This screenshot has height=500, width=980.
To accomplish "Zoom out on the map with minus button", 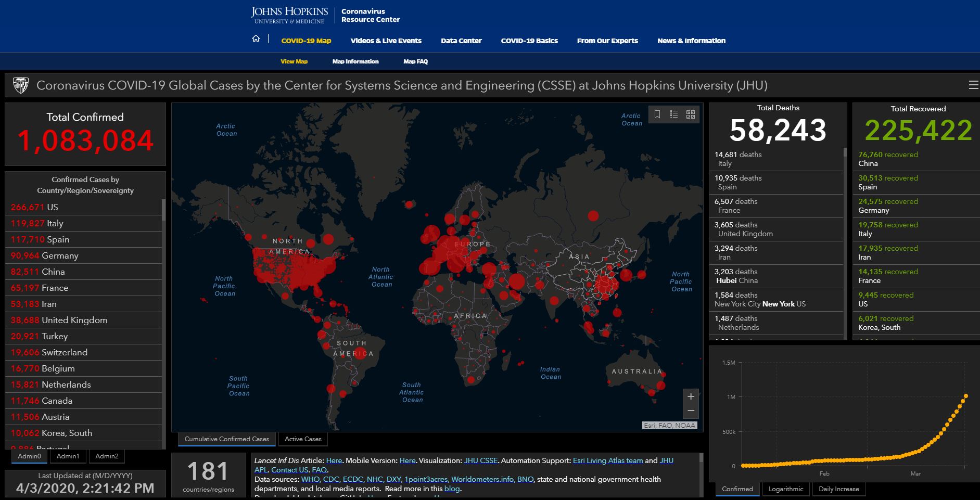I will [691, 411].
